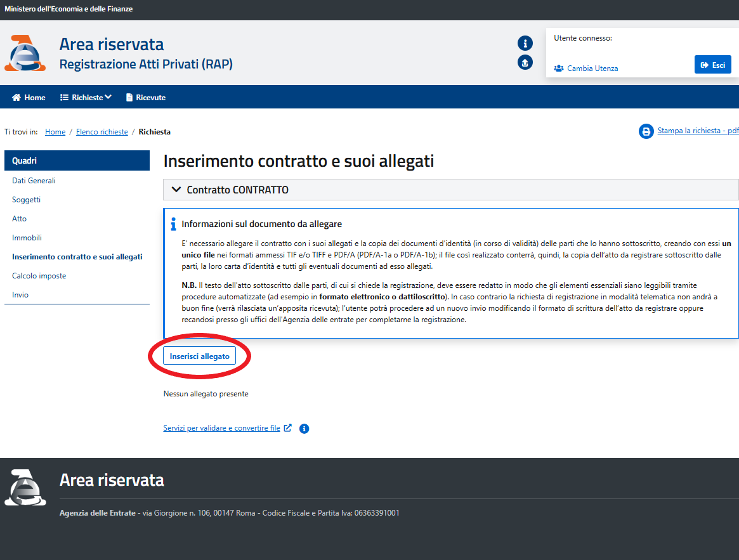This screenshot has height=560, width=739.
Task: Click Stampa la richiesta - pdf link
Action: 698,131
